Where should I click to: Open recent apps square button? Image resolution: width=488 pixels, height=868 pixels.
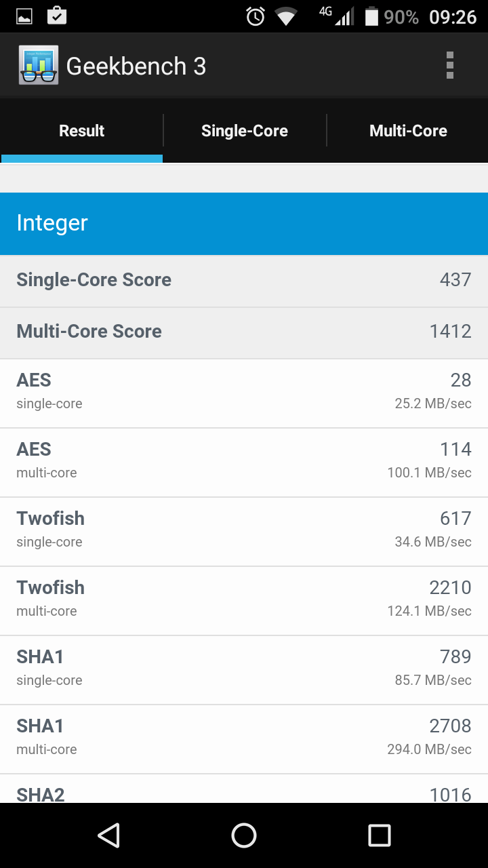point(379,835)
